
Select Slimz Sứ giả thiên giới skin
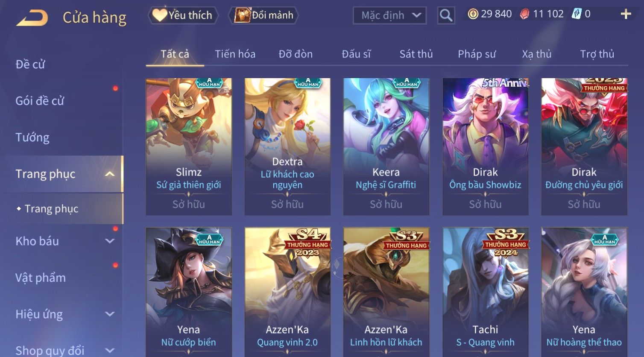pyautogui.click(x=189, y=146)
